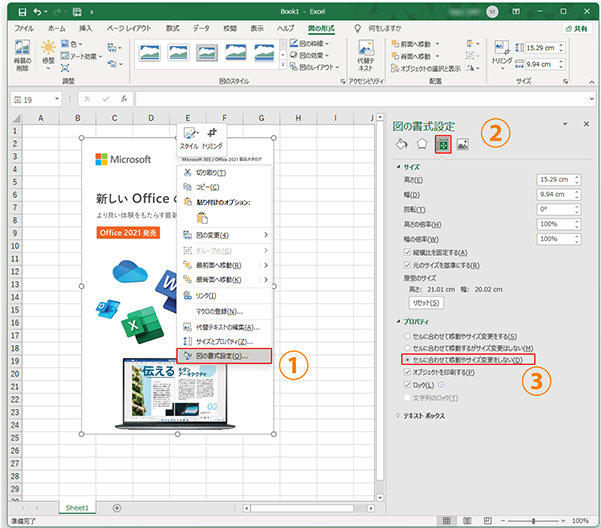Screen dimensions: 601x528
Task: Select radio セルに合わせて移動やサイズ変更をする(S)
Action: 407,336
